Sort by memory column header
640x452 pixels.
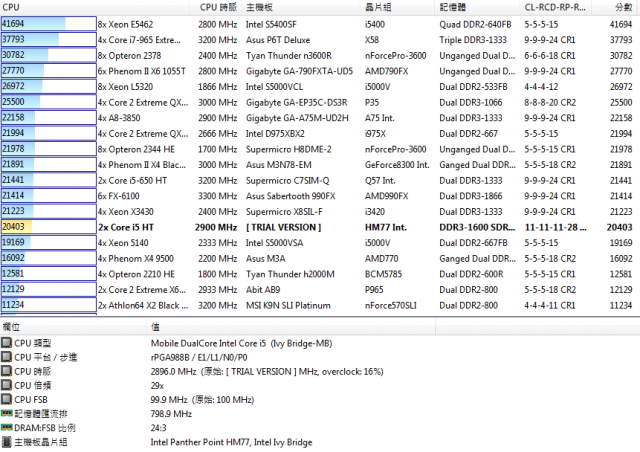tap(477, 7)
